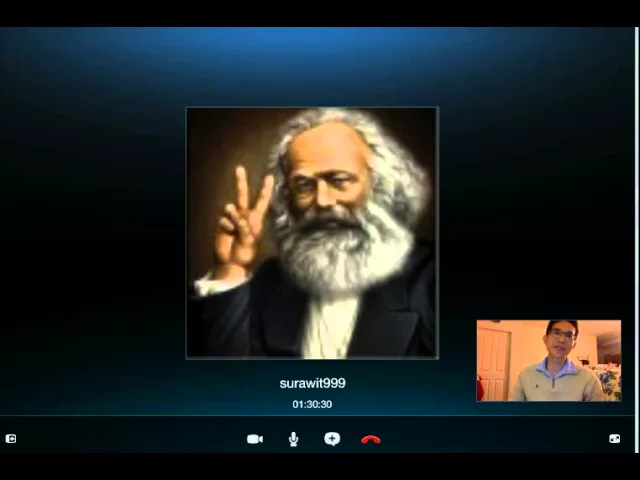Enter full screen mode icon
640x480 pixels.
[x=614, y=439]
